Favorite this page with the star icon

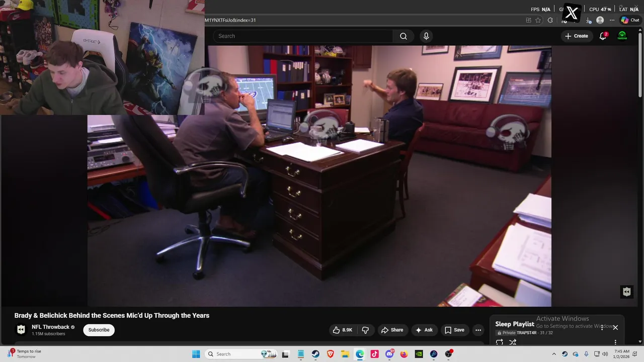point(538,20)
